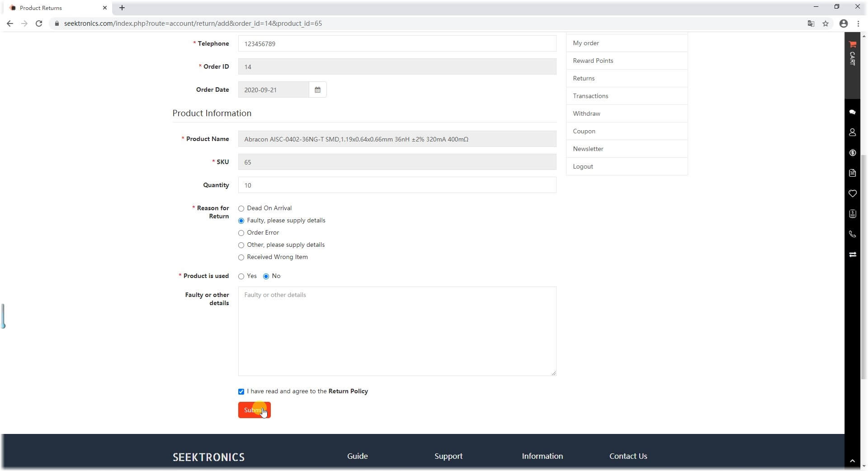Screen dimensions: 868x471
Task: Focus the Quantity input field
Action: (x=397, y=185)
